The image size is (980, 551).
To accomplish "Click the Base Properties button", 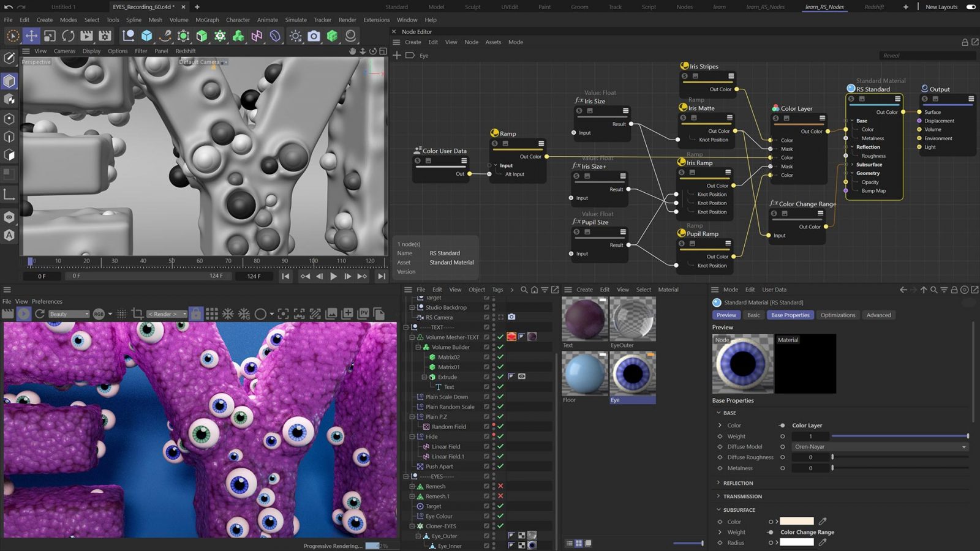I will 790,315.
